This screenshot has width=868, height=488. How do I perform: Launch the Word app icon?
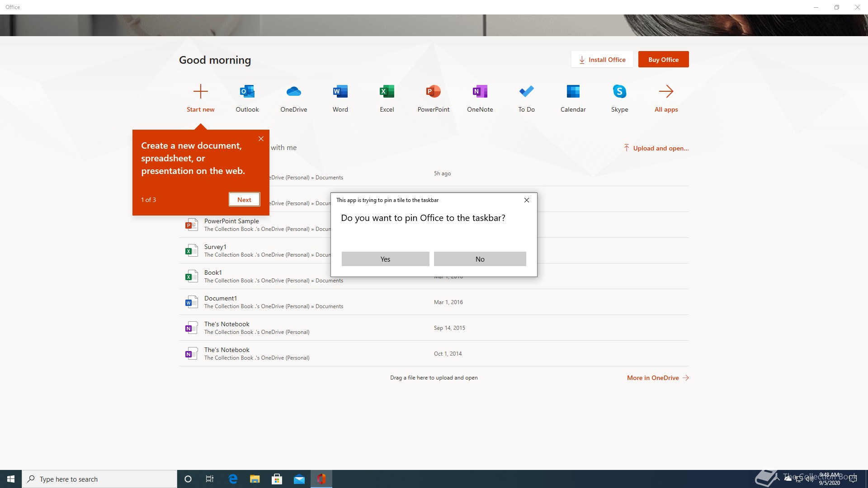coord(340,91)
